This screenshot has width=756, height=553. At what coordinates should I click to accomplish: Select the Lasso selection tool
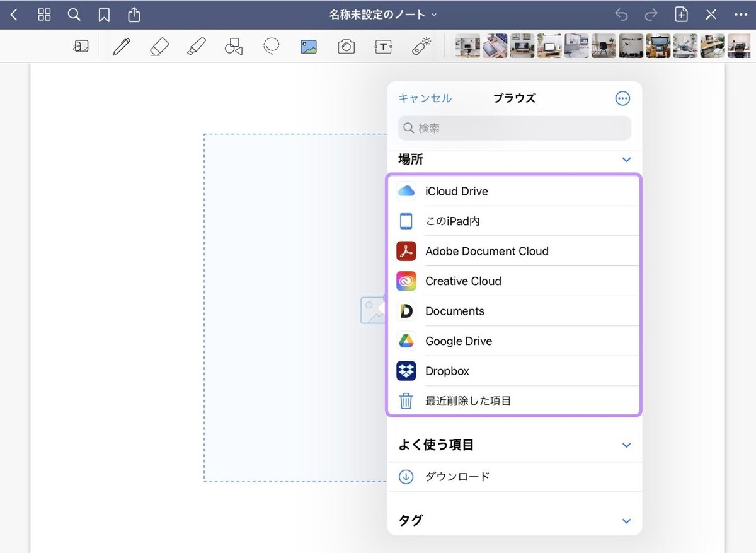point(271,45)
